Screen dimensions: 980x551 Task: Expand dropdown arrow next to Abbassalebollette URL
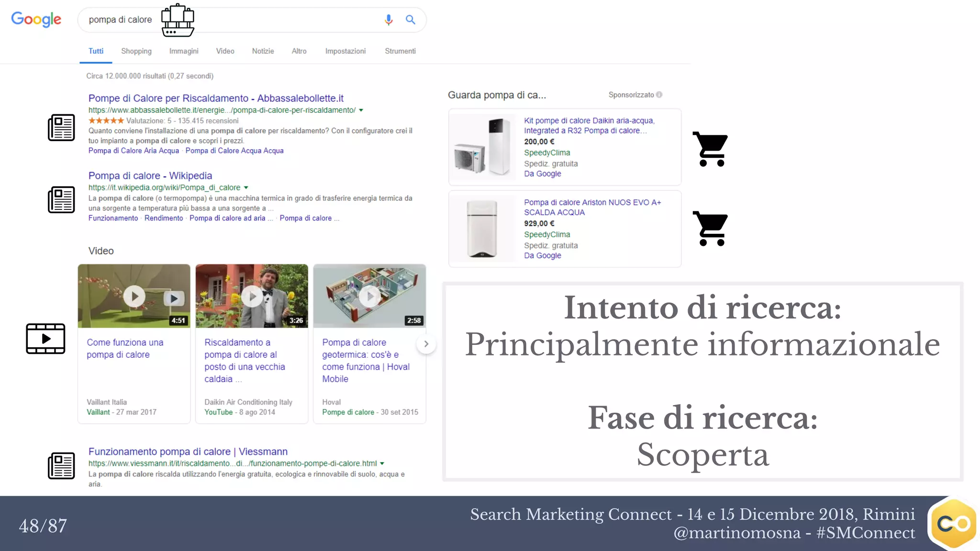point(361,110)
